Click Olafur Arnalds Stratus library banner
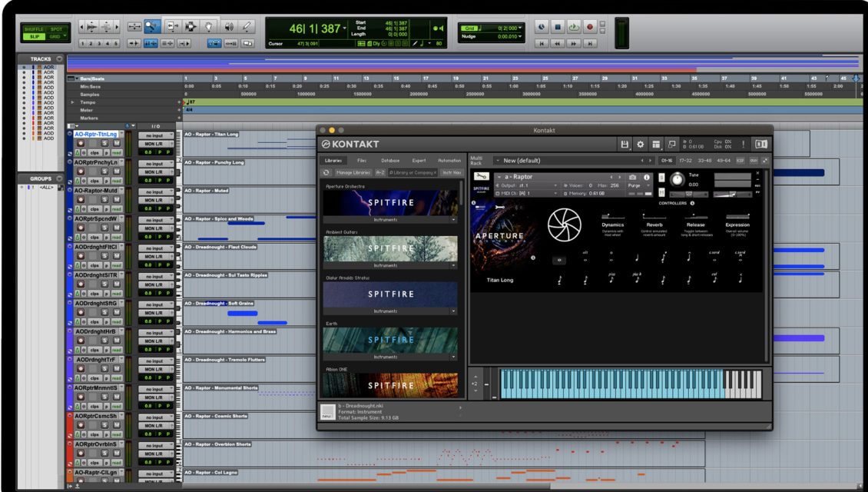 [x=390, y=294]
